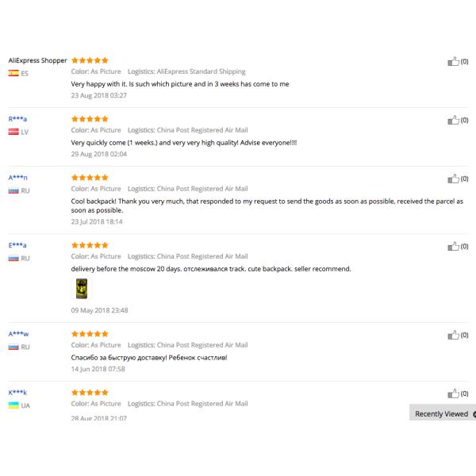Click the Latvia flag beside LV
Screen dimensions: 476x476
pyautogui.click(x=13, y=132)
